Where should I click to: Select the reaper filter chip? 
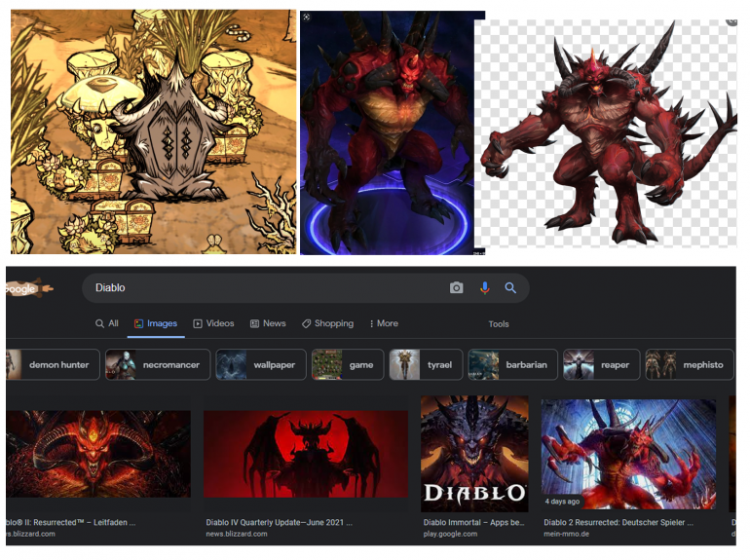pyautogui.click(x=601, y=365)
